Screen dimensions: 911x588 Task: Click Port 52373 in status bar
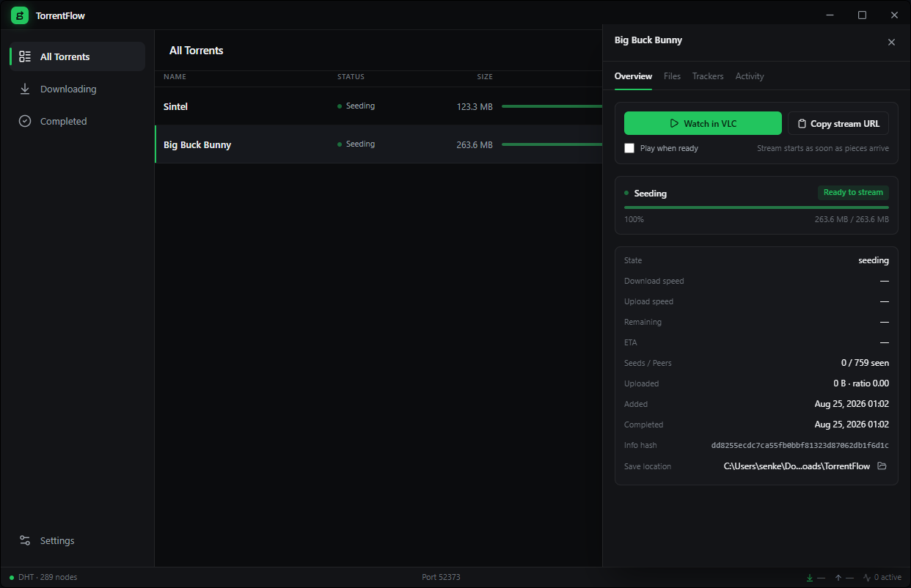click(x=441, y=577)
